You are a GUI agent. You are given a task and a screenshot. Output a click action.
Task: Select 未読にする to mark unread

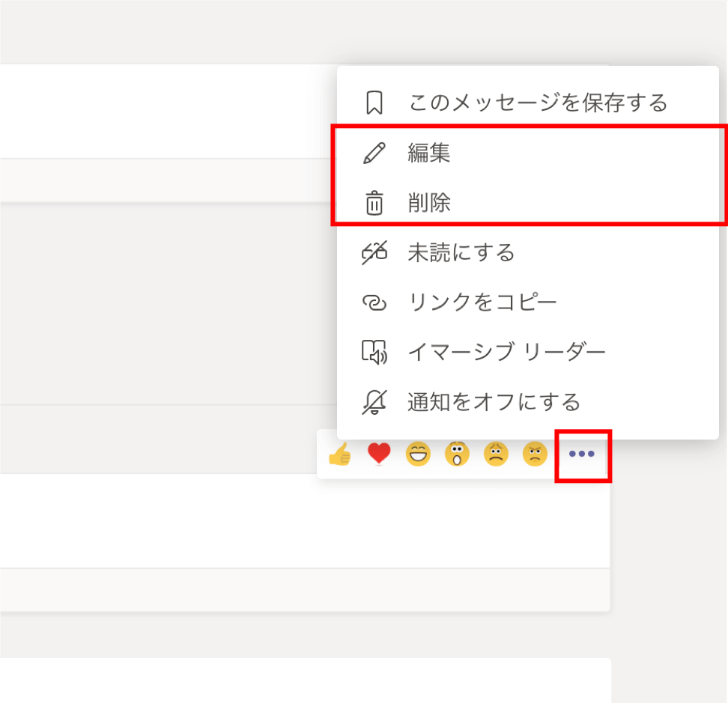click(x=461, y=253)
